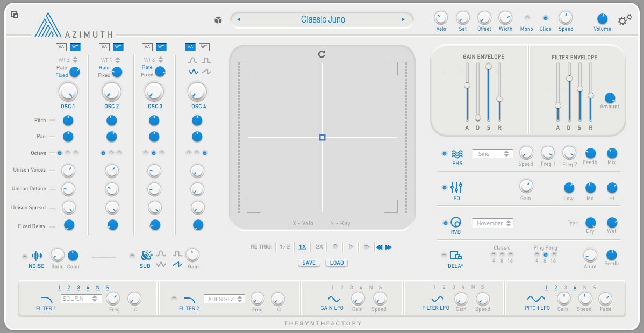The width and height of the screenshot is (644, 333).
Task: Open the November reverb preset dropdown
Action: coord(492,223)
